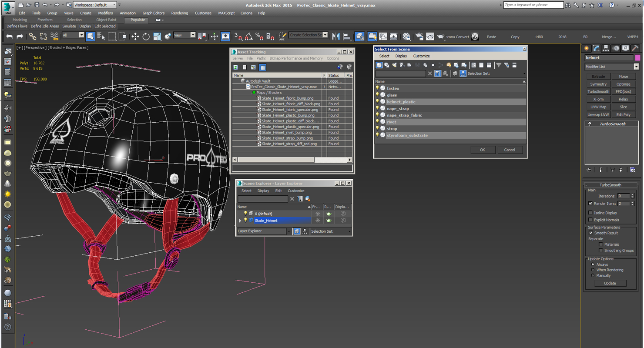
Task: Select the Manually update option
Action: pyautogui.click(x=593, y=275)
